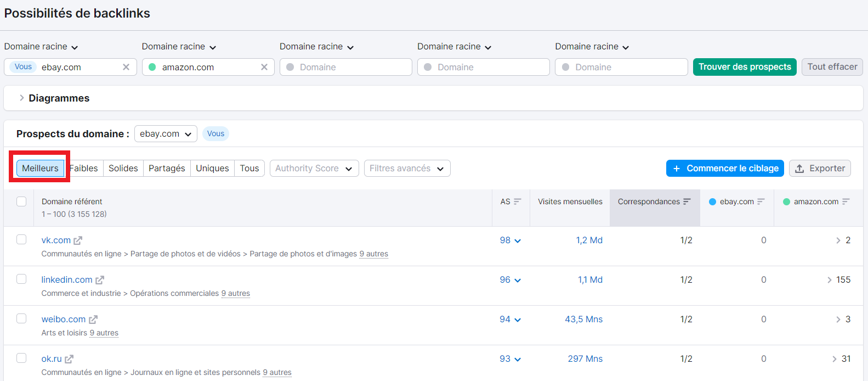This screenshot has width=868, height=381.
Task: Click the 1,2 Md monthly visits value
Action: (589, 240)
